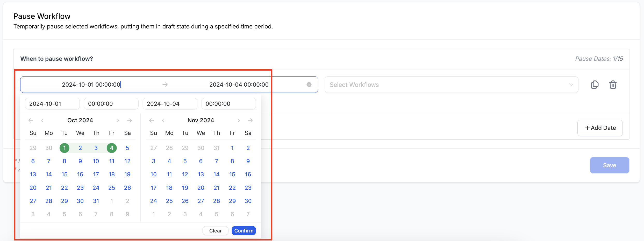Go to previous month in Oct 2024 calendar
This screenshot has height=241, width=644.
tap(42, 120)
